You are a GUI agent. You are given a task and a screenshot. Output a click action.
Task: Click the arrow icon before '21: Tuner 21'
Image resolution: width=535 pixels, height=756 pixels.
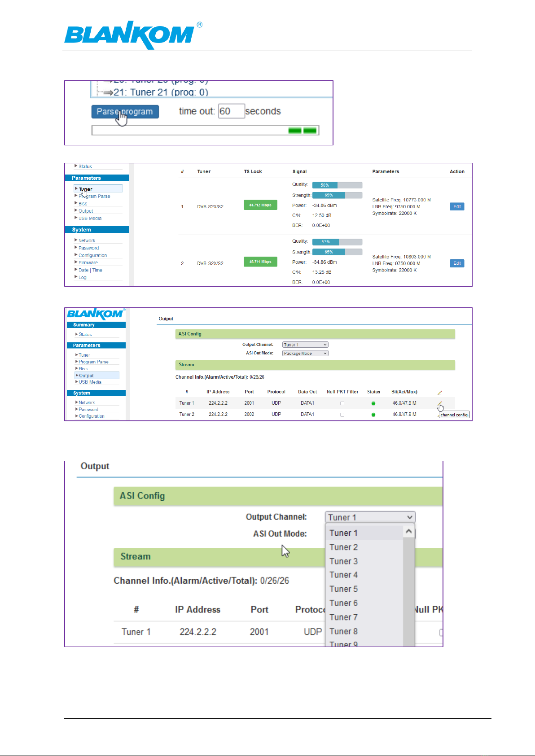pos(108,92)
